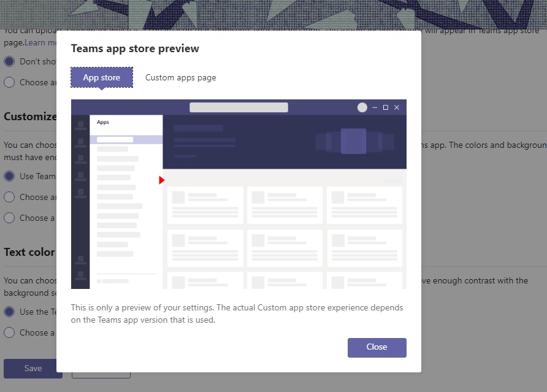Switch to the Custom apps page tab
Viewport: 547px width, 392px height.
coord(181,77)
